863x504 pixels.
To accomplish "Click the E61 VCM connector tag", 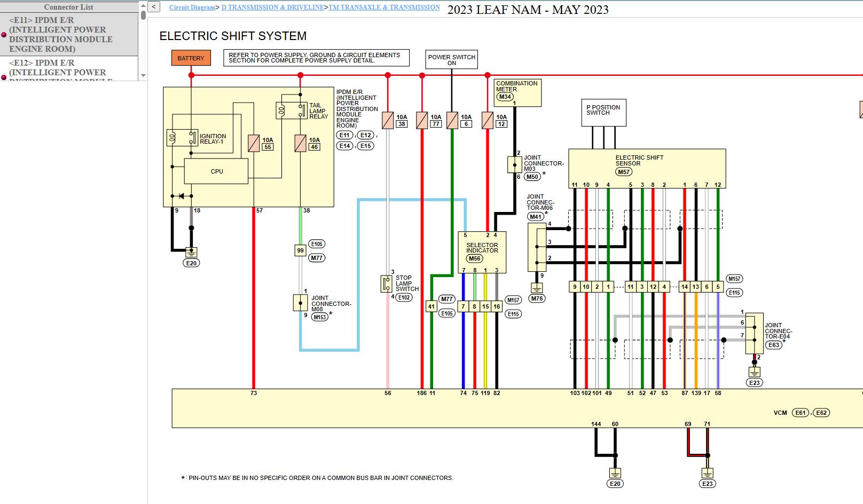I will click(800, 413).
